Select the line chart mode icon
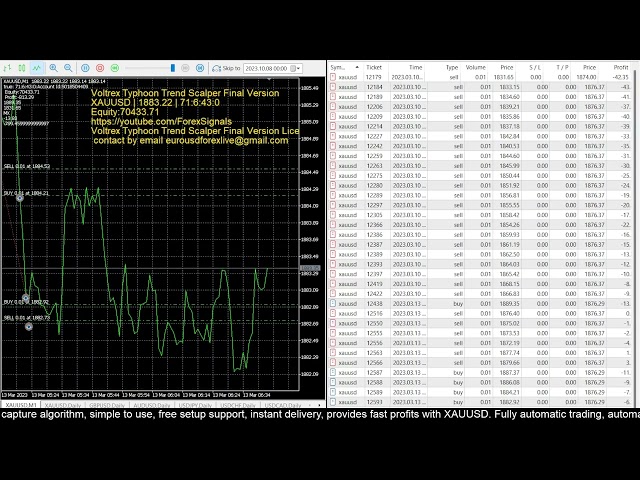 37,68
